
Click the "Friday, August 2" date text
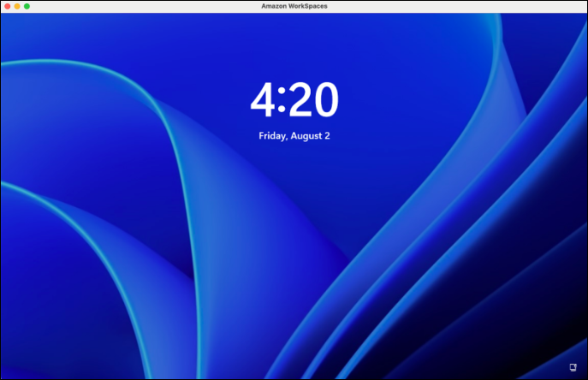coord(294,135)
